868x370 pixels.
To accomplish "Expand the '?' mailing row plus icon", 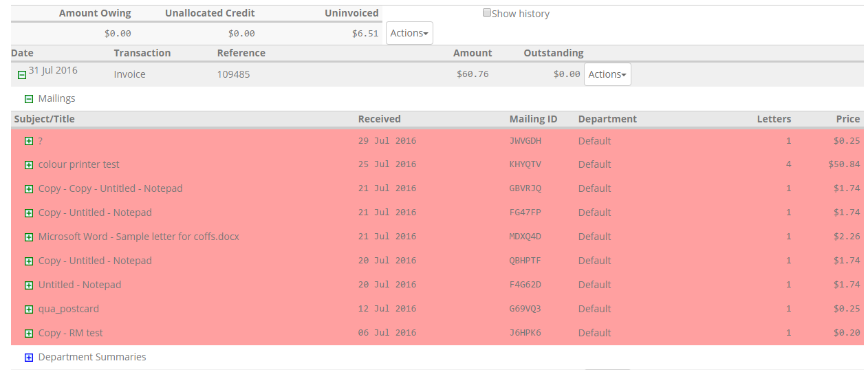I will (x=29, y=141).
